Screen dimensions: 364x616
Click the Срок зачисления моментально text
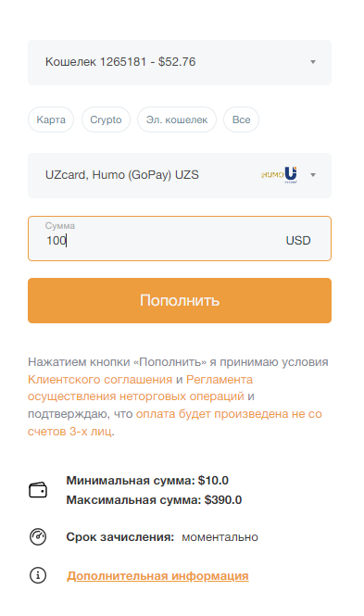pyautogui.click(x=162, y=537)
